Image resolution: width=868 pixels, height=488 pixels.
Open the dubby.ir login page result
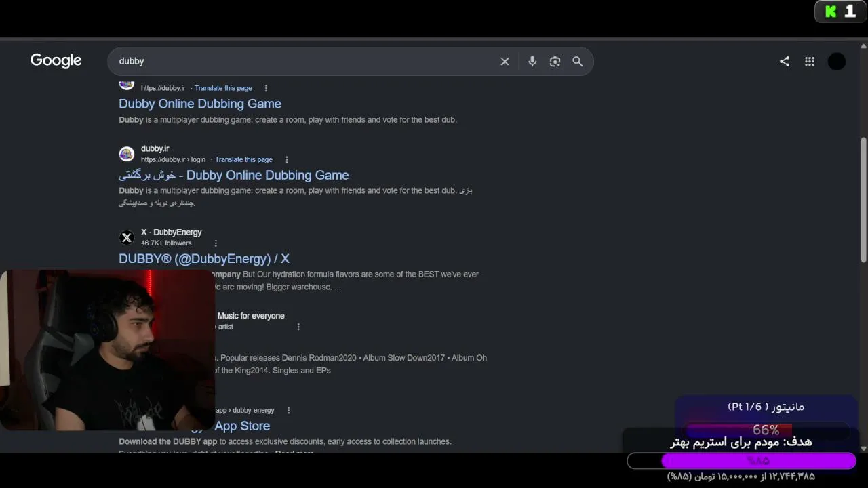[234, 175]
